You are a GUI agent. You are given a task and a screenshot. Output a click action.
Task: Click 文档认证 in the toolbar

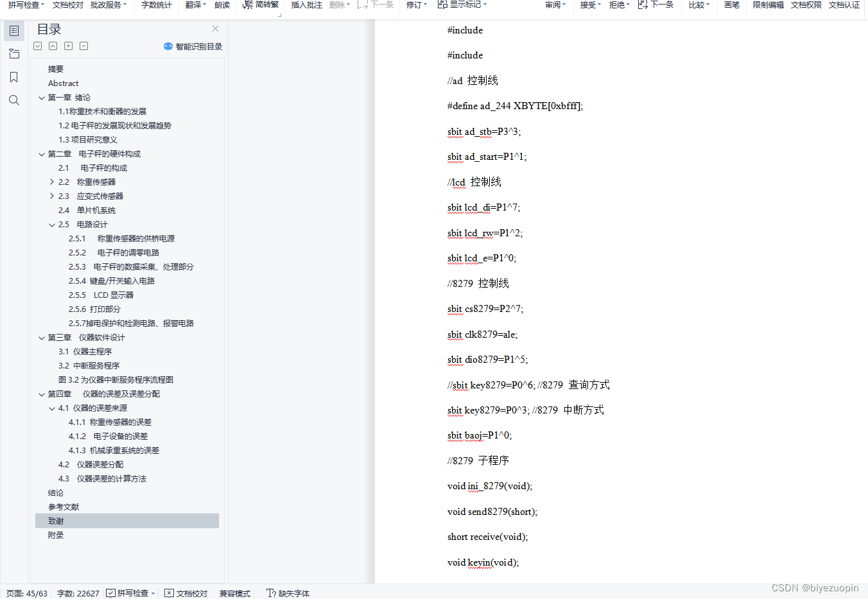click(844, 4)
